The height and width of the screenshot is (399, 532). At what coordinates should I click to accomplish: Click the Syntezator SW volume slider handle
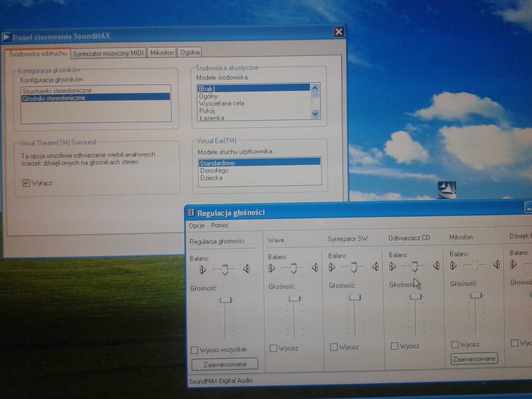point(355,297)
